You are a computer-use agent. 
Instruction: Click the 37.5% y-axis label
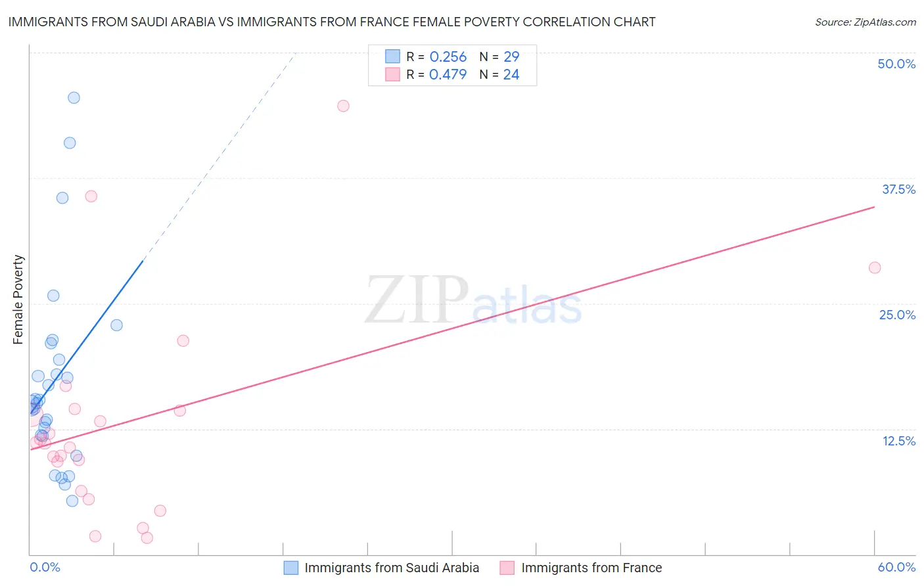click(x=898, y=189)
